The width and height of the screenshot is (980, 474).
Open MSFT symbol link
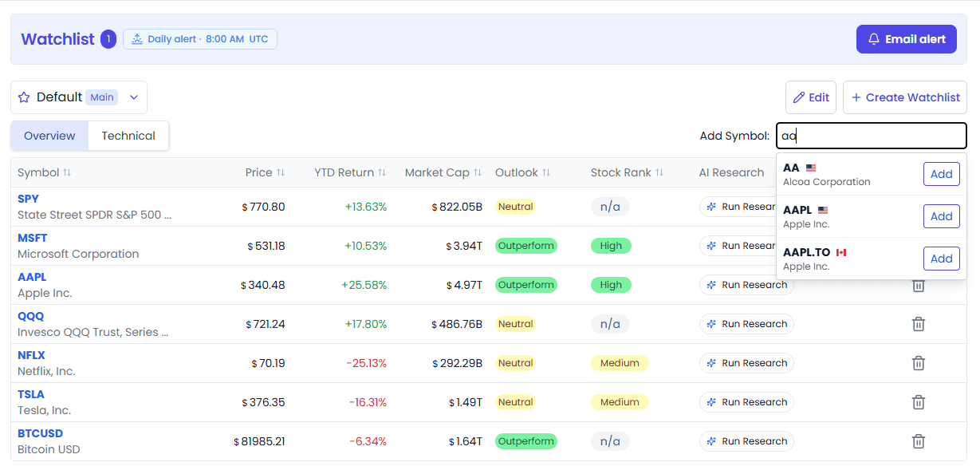coord(33,238)
